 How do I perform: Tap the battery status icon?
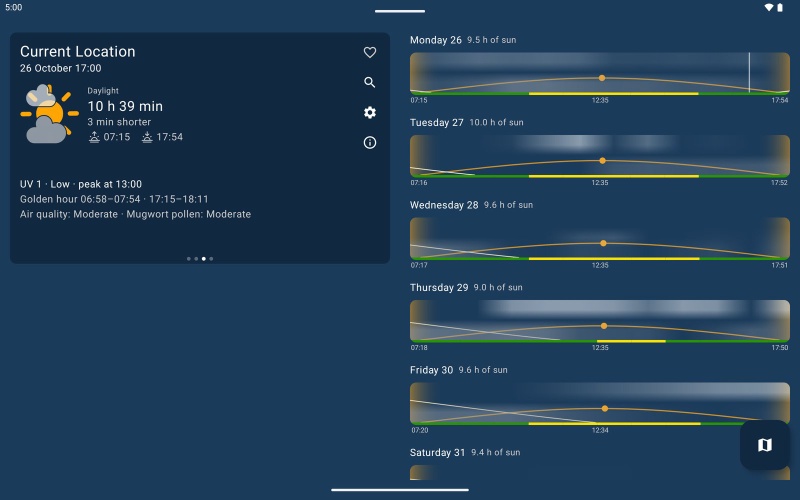point(780,7)
